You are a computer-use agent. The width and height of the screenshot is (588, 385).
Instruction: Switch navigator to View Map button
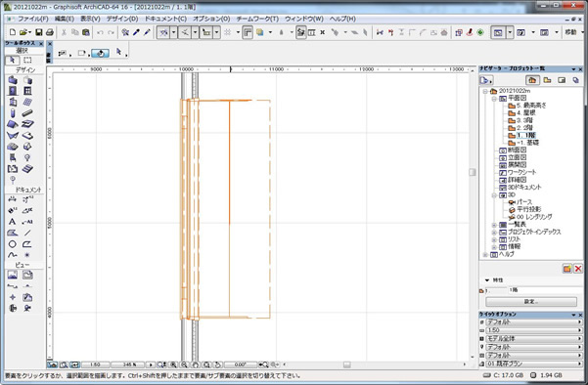[548, 80]
